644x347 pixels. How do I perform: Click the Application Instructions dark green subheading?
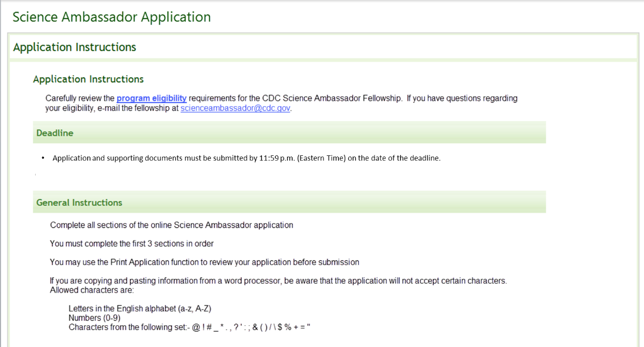point(88,79)
